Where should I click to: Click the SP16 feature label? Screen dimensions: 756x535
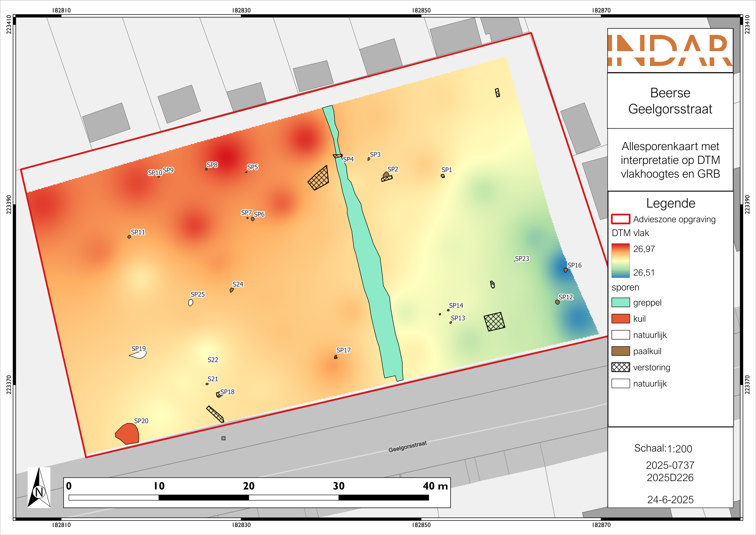click(x=574, y=265)
